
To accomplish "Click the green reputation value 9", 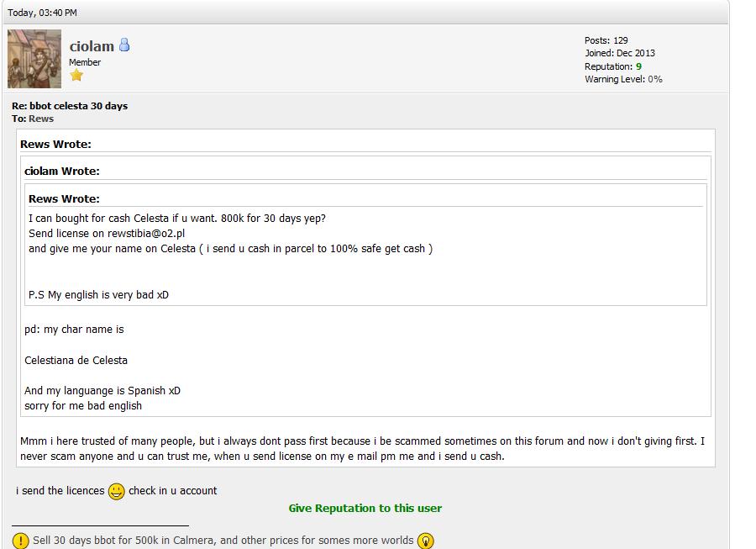I will click(x=638, y=66).
